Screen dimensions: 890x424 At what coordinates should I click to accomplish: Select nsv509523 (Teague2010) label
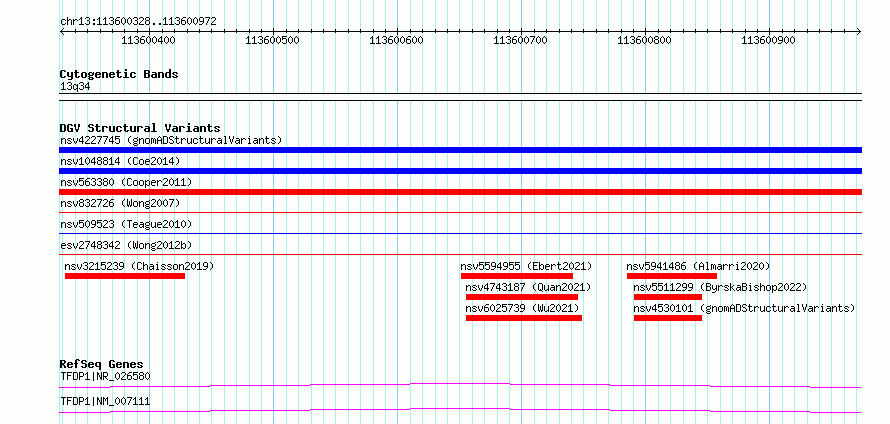pyautogui.click(x=126, y=224)
